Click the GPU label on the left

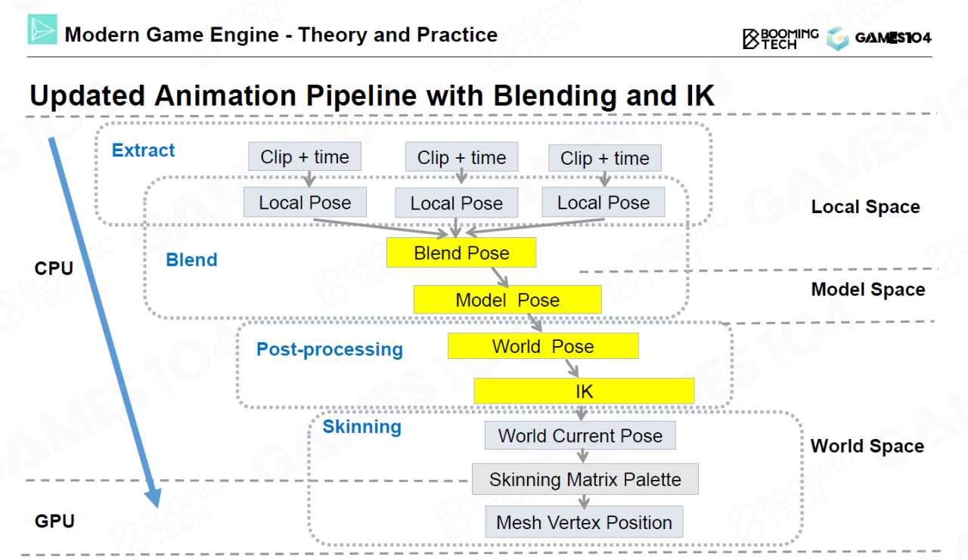(54, 521)
